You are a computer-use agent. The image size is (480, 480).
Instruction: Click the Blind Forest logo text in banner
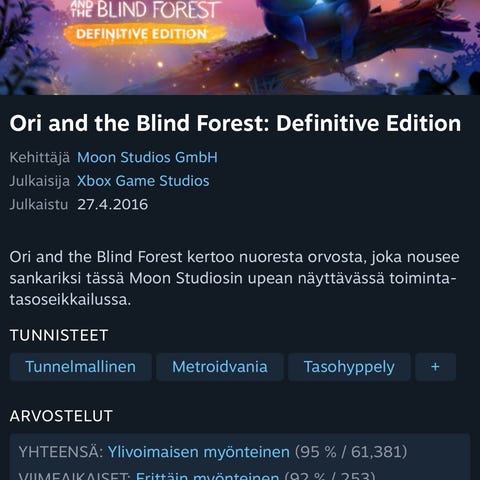(147, 9)
